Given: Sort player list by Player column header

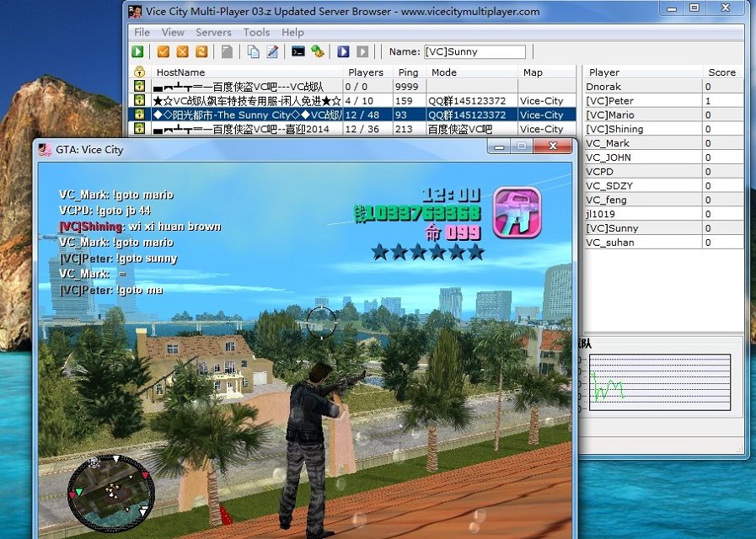Looking at the screenshot, I should (643, 72).
